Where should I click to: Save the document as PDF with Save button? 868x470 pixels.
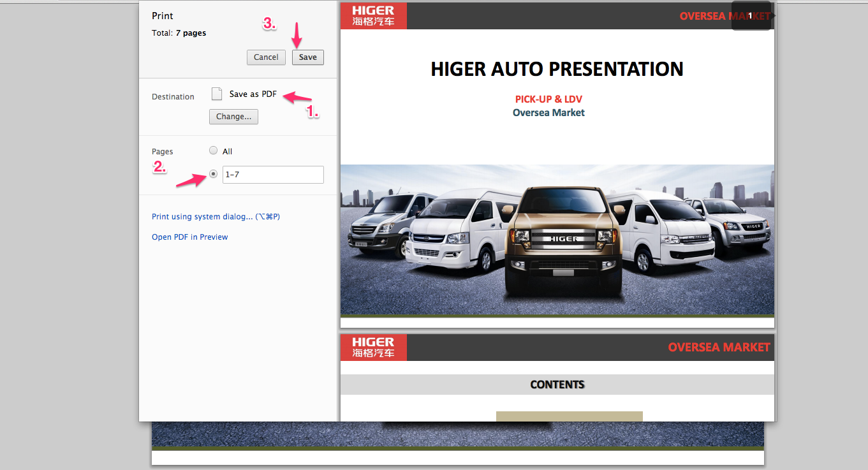point(308,57)
